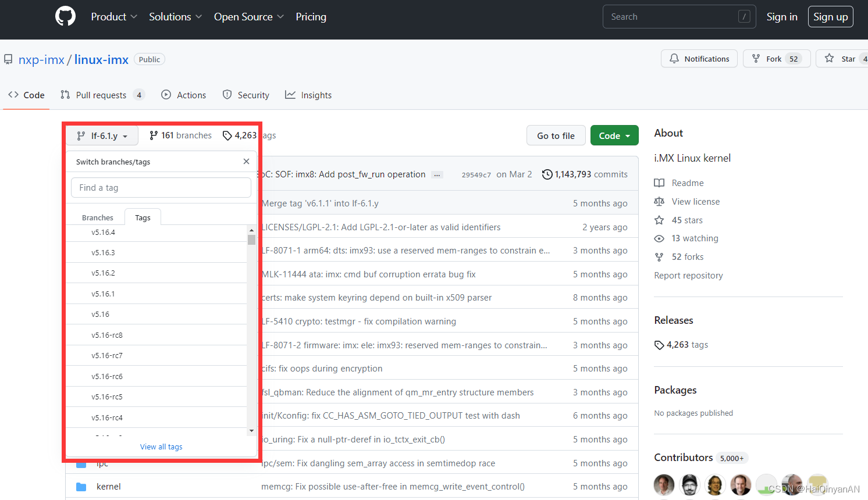This screenshot has height=500, width=868.
Task: Open the kernel directory link
Action: pyautogui.click(x=109, y=487)
